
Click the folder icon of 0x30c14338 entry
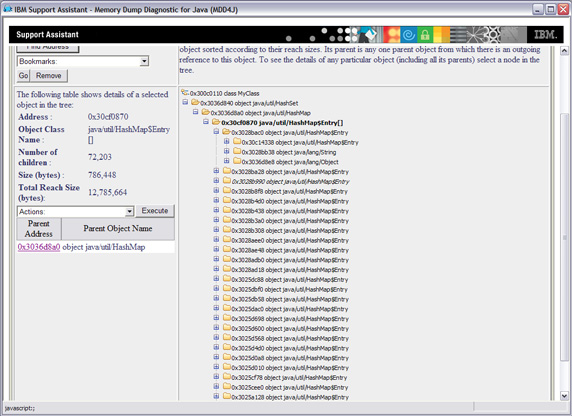pos(237,142)
